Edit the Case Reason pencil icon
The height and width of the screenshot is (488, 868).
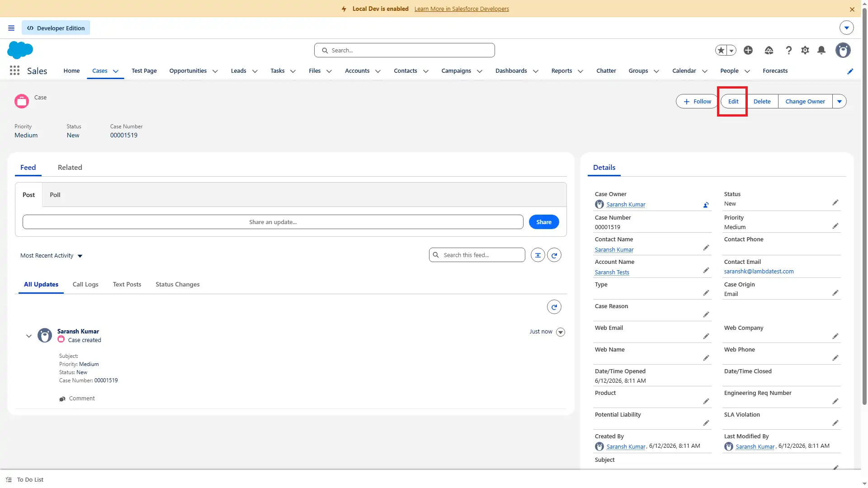pyautogui.click(x=706, y=314)
